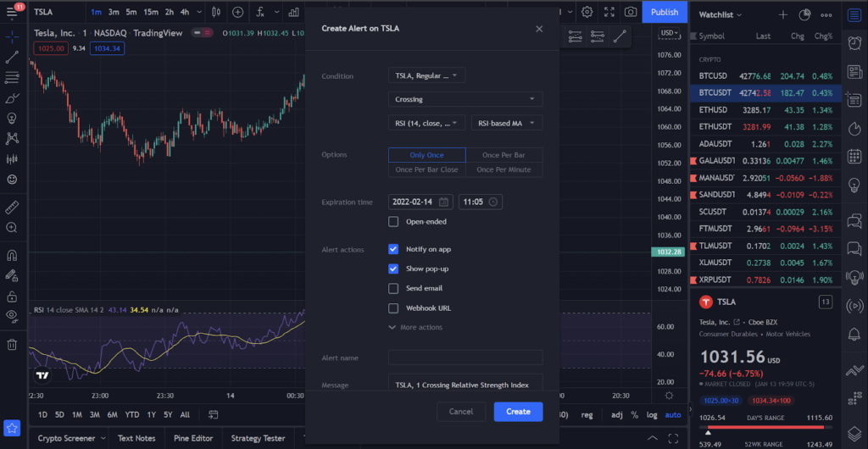Select the brush drawing tool
The height and width of the screenshot is (449, 868).
tap(12, 98)
